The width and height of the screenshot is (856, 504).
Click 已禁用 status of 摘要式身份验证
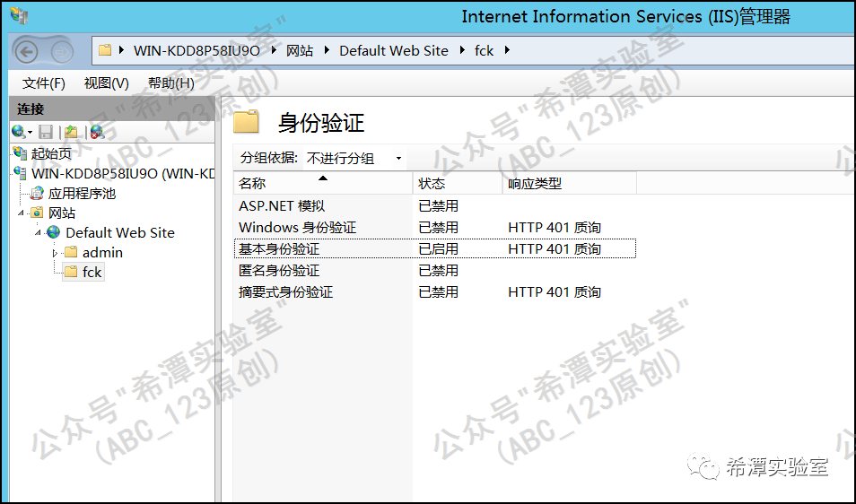pyautogui.click(x=439, y=292)
